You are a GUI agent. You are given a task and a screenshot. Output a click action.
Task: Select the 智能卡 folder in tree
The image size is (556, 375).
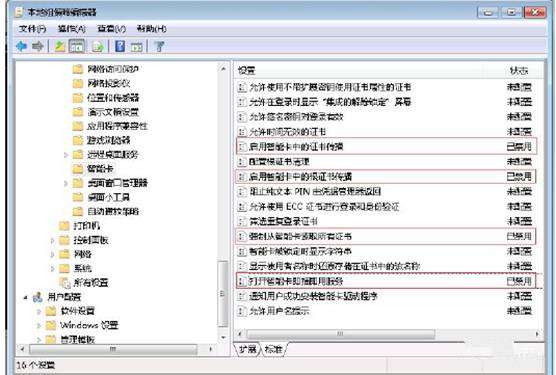pyautogui.click(x=100, y=169)
